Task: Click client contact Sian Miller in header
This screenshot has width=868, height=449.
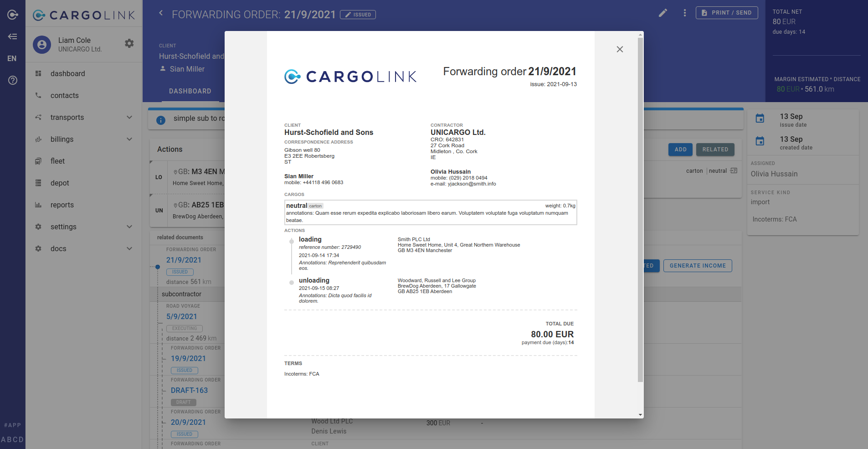Action: click(187, 69)
